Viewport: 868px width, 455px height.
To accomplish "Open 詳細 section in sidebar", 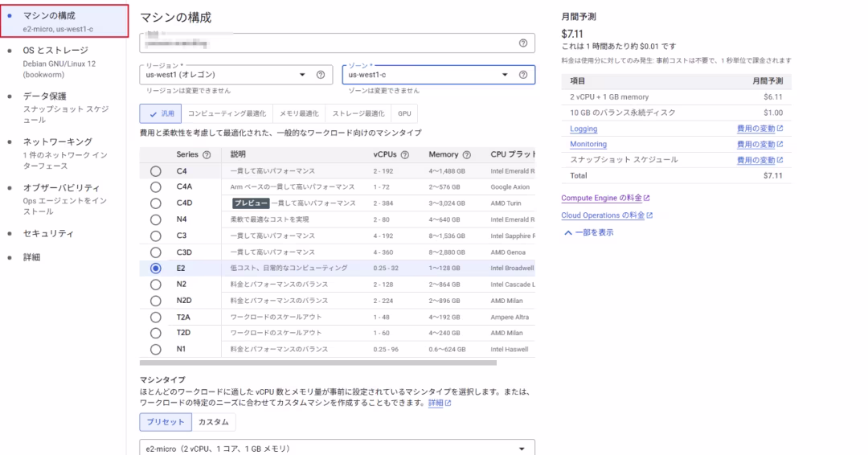I will coord(31,257).
